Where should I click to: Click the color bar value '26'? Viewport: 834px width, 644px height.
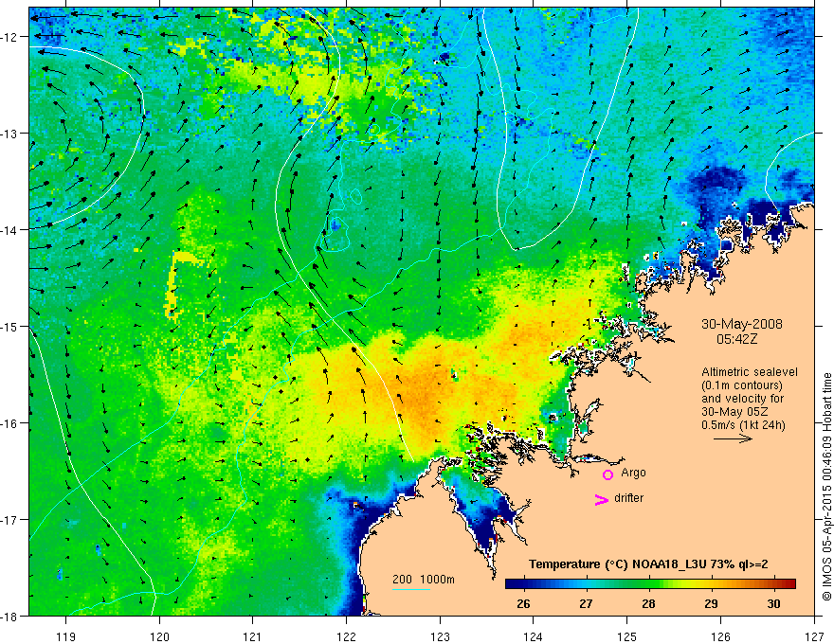coord(523,603)
